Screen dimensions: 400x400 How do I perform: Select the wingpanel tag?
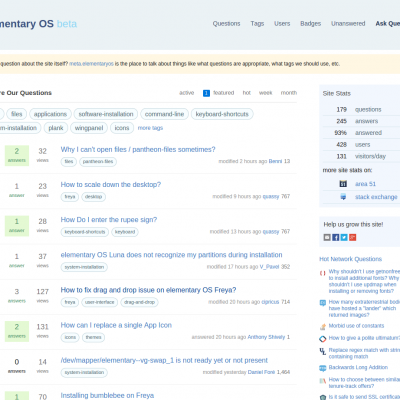89,128
